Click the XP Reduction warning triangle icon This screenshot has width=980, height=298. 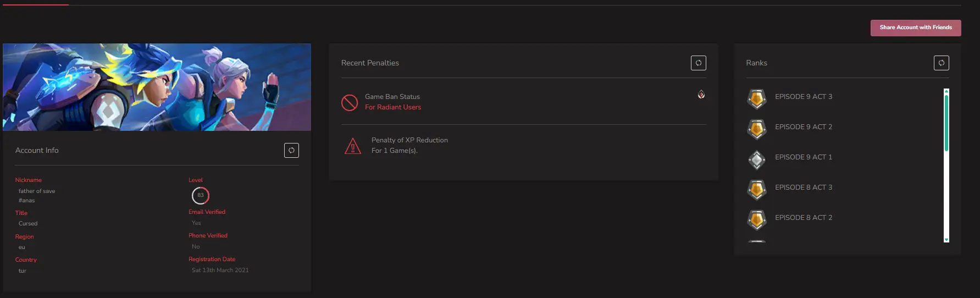tap(352, 146)
